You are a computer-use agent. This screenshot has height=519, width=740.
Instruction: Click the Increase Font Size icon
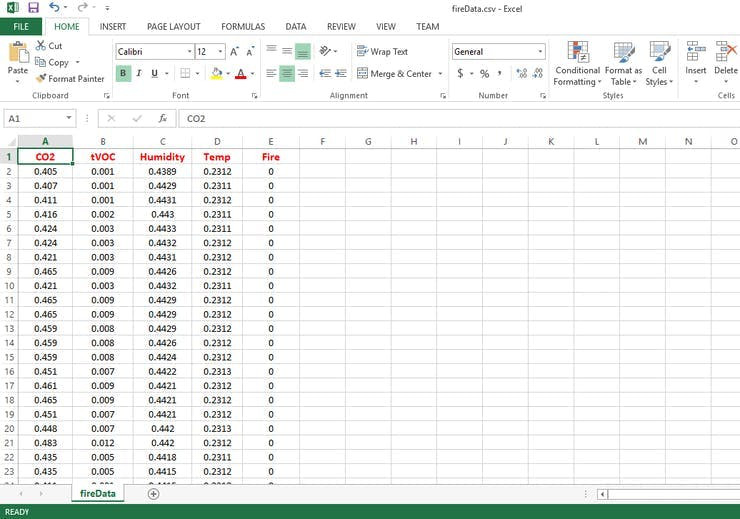[234, 51]
